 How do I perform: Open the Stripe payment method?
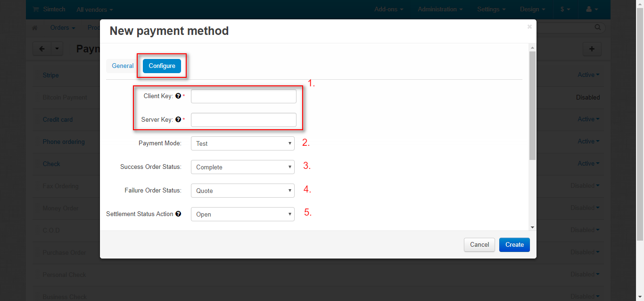(x=50, y=75)
